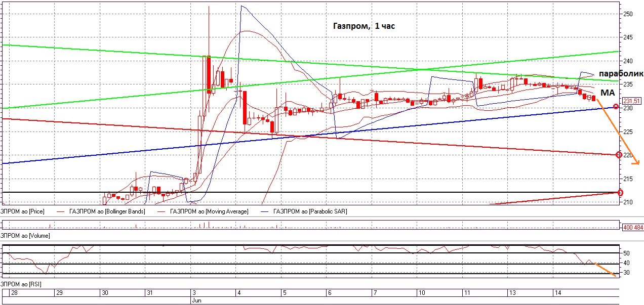
Task: Click the date label 6 on time axis
Action: [x=329, y=293]
